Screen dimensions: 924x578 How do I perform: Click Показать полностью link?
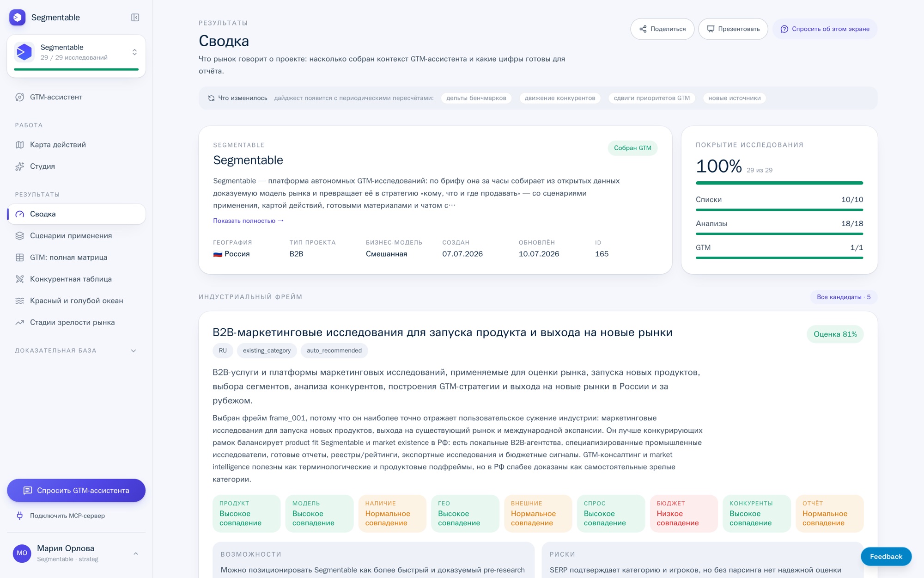[248, 221]
